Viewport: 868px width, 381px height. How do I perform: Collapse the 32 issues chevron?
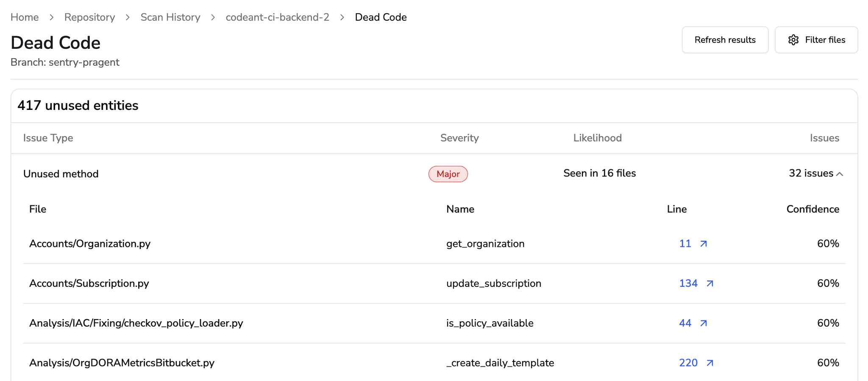pyautogui.click(x=840, y=174)
